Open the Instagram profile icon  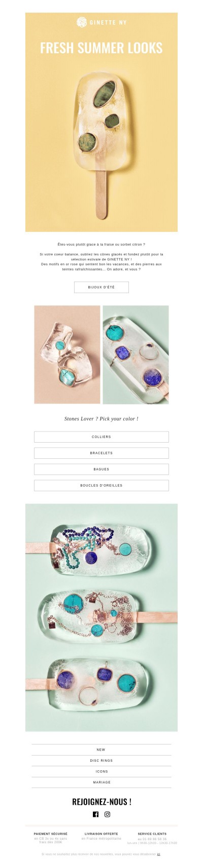click(x=108, y=814)
